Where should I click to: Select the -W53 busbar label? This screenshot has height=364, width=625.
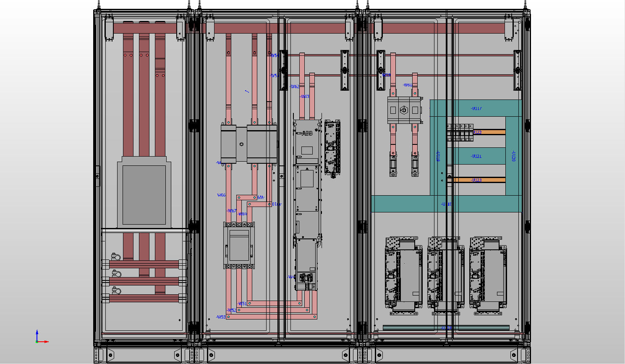coord(221,317)
